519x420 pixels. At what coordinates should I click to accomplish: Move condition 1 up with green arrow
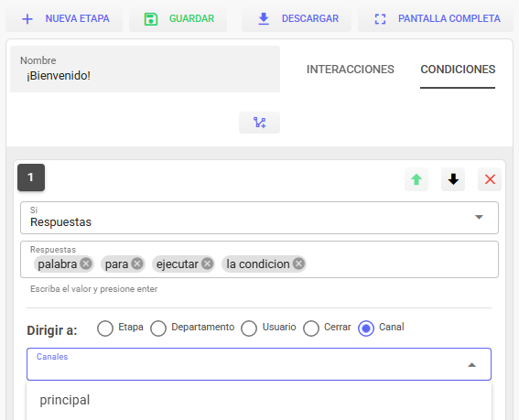416,179
